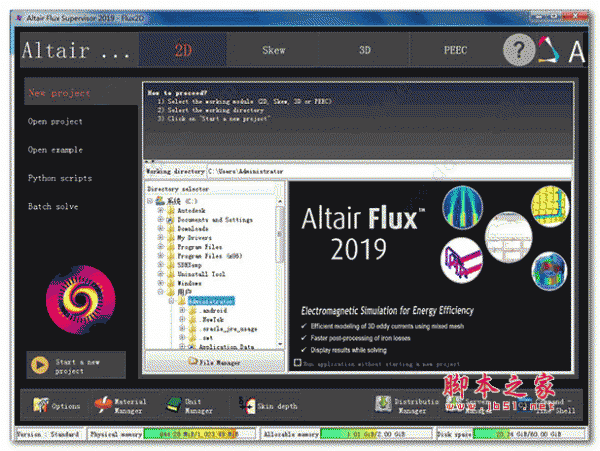Switch to the Skew module tab

(x=274, y=50)
